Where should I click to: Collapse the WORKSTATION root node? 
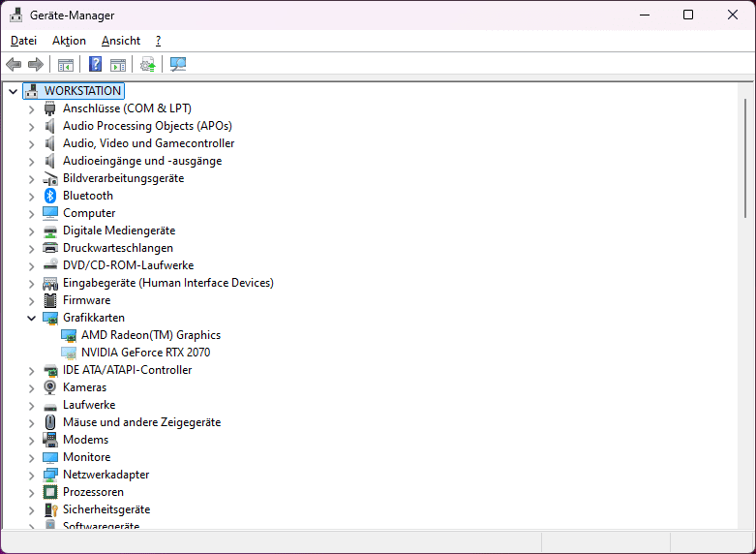pyautogui.click(x=13, y=91)
